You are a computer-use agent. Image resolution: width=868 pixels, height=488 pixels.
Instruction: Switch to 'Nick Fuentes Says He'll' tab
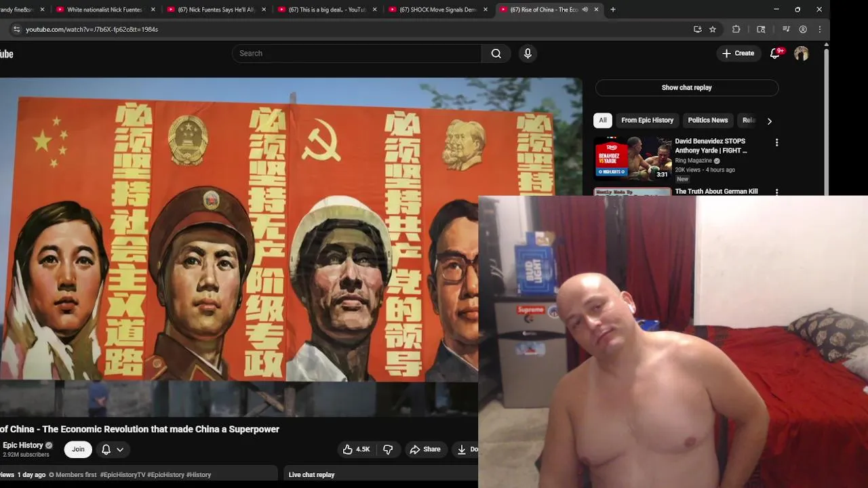pyautogui.click(x=216, y=9)
